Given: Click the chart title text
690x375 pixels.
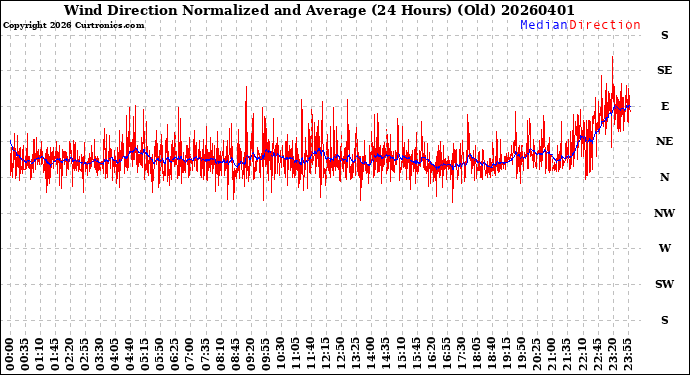Looking at the screenshot, I should click(319, 10).
